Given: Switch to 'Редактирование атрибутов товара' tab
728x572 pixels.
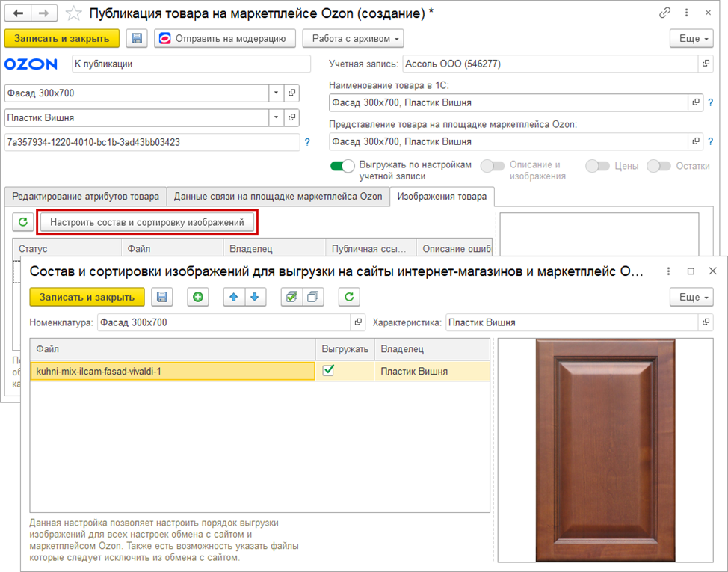Looking at the screenshot, I should point(84,197).
